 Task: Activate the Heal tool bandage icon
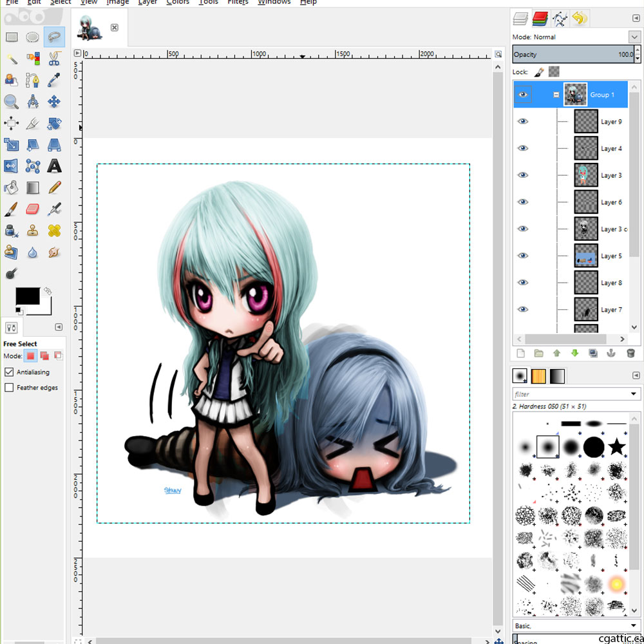54,231
